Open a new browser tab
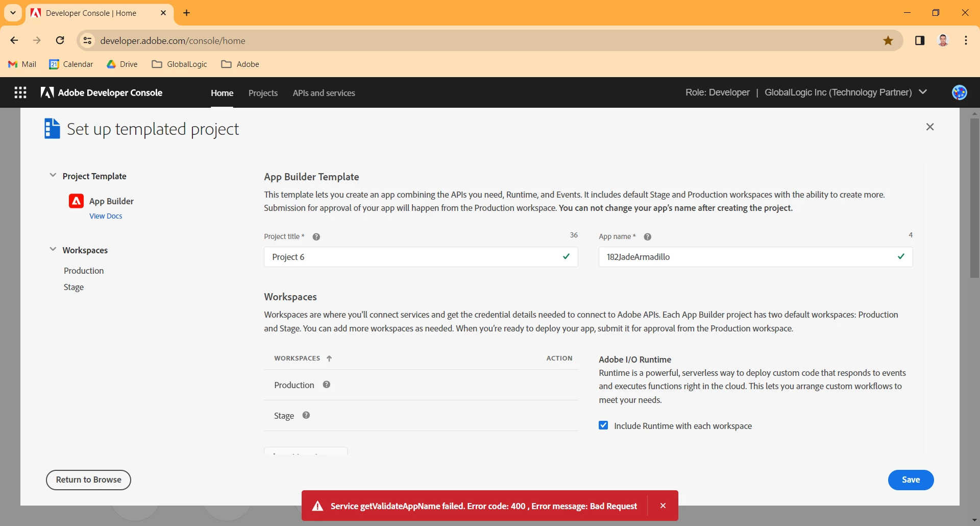The image size is (980, 526). click(187, 13)
